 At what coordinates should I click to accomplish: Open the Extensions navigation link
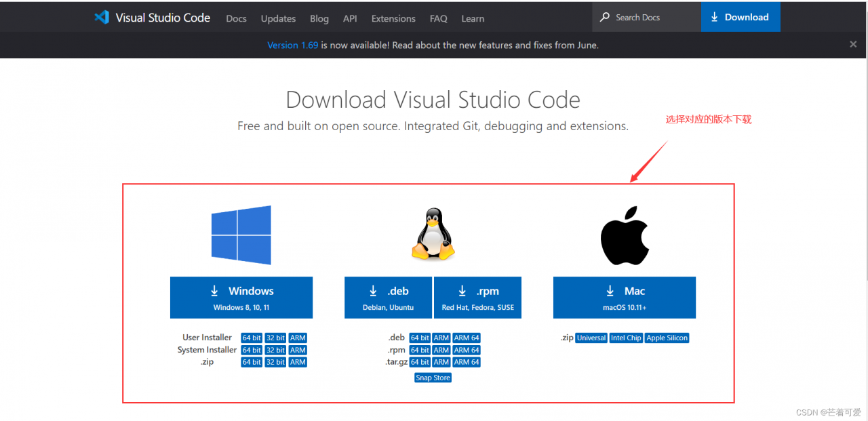pyautogui.click(x=393, y=18)
